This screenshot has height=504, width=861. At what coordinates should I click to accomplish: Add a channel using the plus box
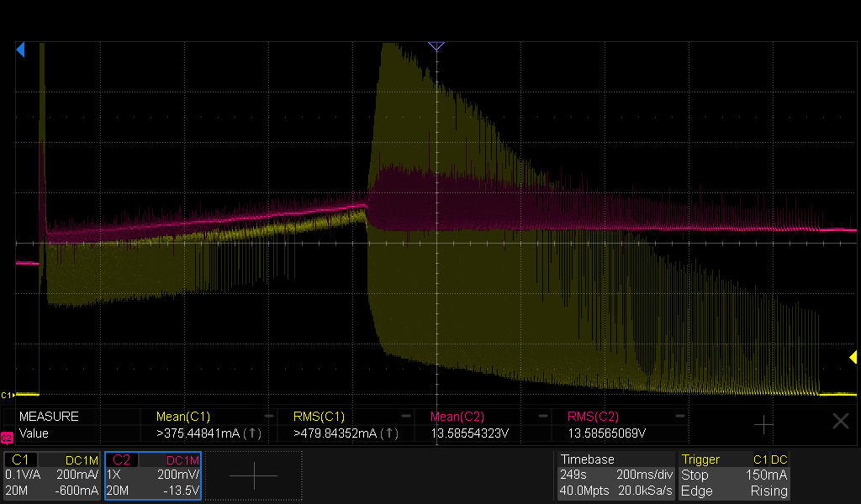(254, 475)
